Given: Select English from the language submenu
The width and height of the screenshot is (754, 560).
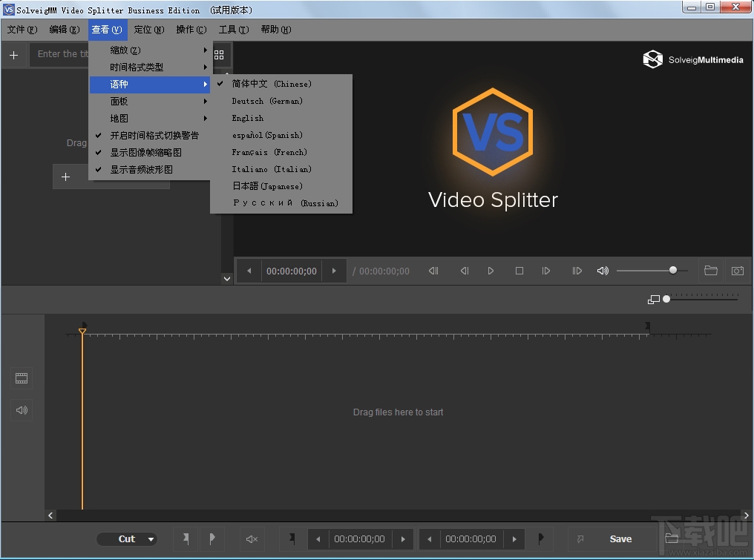Looking at the screenshot, I should (248, 118).
